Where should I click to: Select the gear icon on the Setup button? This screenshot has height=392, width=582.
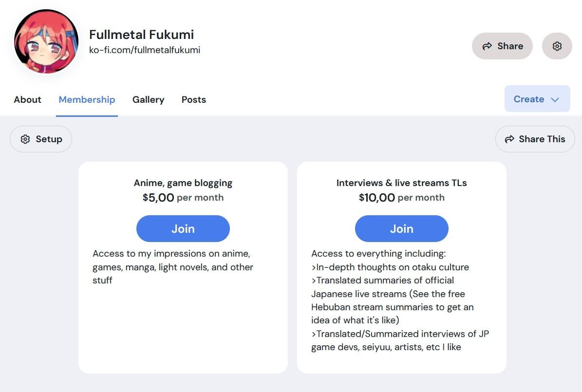(x=25, y=139)
